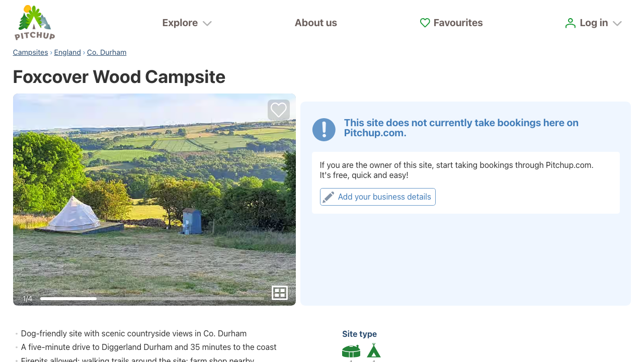The width and height of the screenshot is (644, 362).
Task: Navigate to Co. Durham breadcrumb
Action: coord(107,52)
